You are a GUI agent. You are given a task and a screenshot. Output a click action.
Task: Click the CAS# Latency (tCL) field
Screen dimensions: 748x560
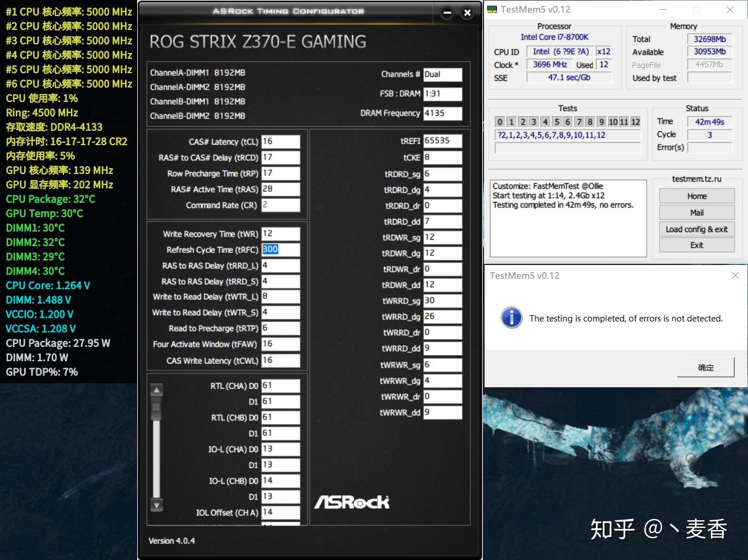[281, 142]
